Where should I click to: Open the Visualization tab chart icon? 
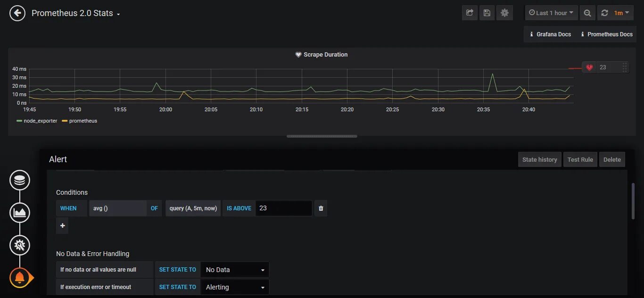(20, 213)
